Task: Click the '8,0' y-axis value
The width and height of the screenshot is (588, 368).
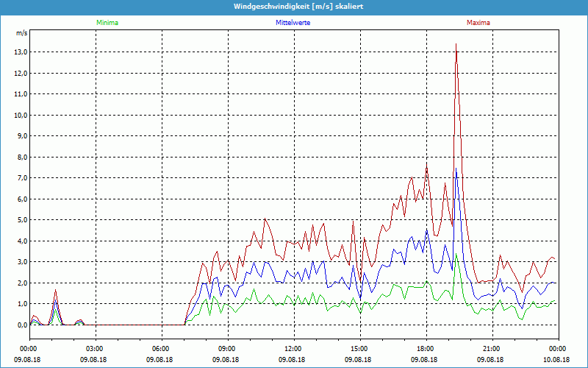Action: pos(23,157)
